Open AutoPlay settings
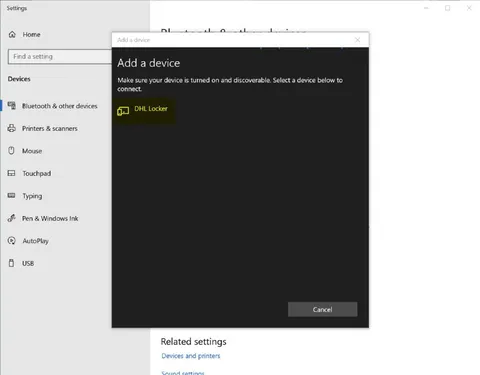This screenshot has width=480, height=375. point(35,241)
